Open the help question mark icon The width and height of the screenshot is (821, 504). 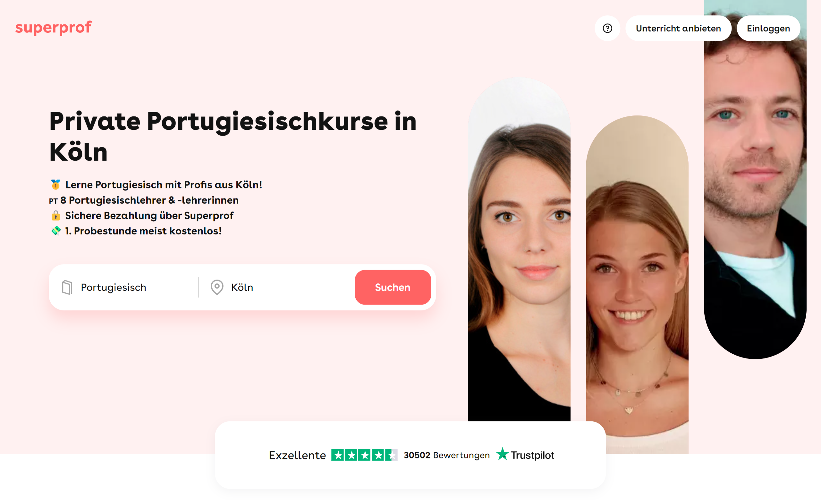coord(607,28)
